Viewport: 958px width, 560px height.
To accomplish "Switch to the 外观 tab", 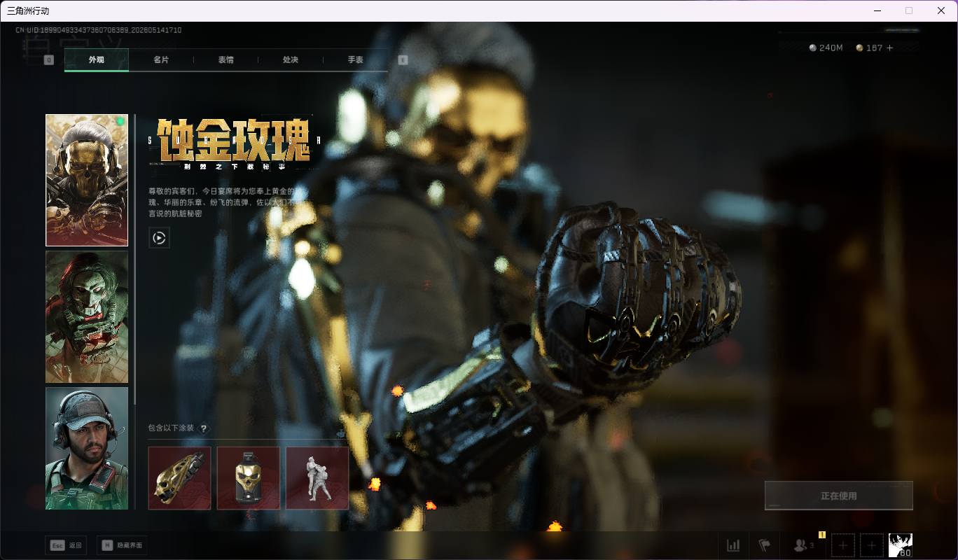I will (97, 60).
